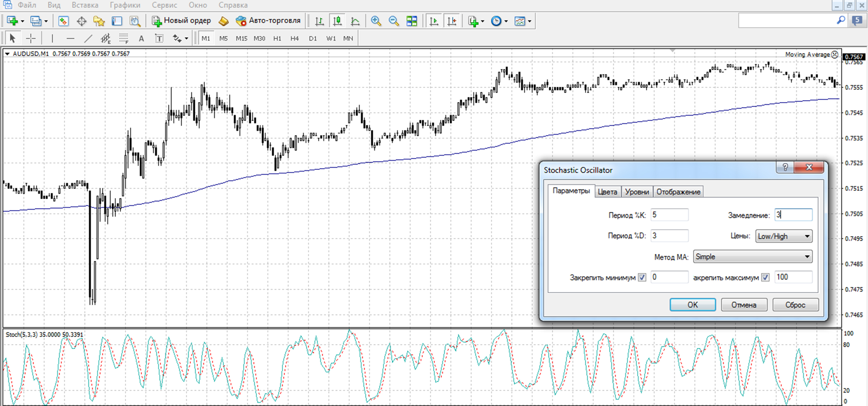Open the Strategy Tester icon
Viewport: 868px width, 406px height.
[x=135, y=21]
